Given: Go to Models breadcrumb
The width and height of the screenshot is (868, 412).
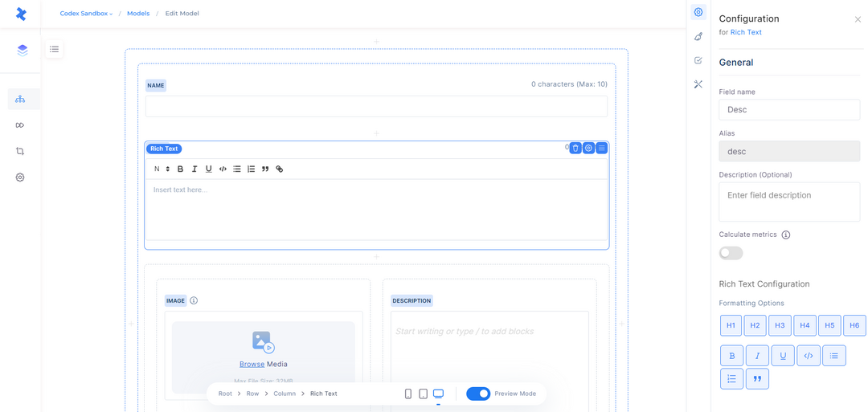Looking at the screenshot, I should (138, 14).
